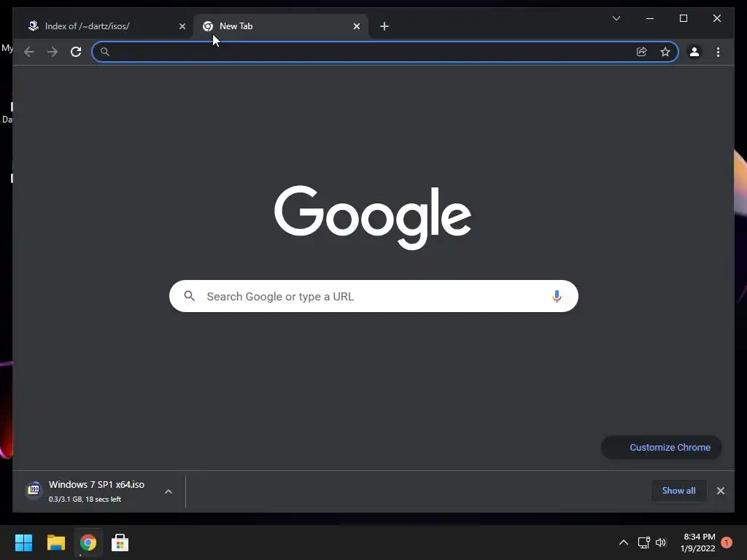This screenshot has height=560, width=747.
Task: Open File Explorer from taskbar
Action: click(55, 542)
